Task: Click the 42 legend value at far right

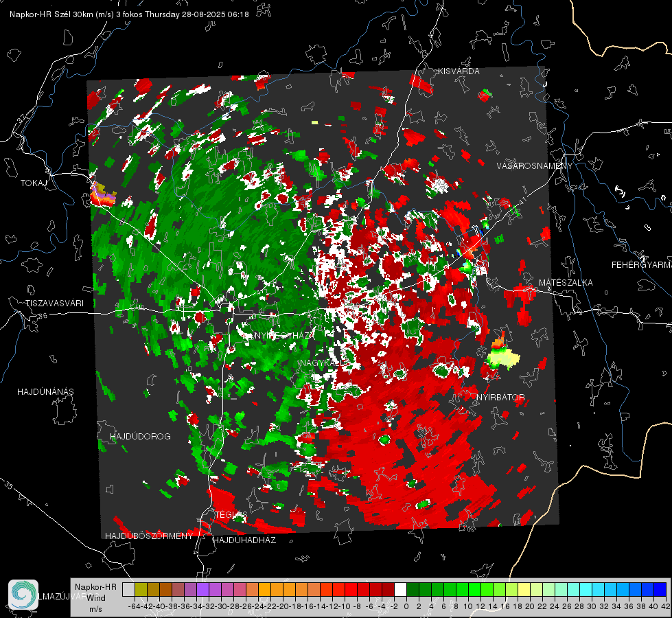Action: 666,606
